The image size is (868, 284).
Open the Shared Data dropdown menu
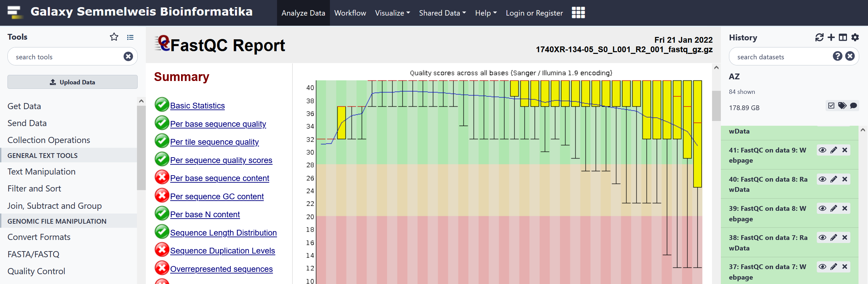point(442,13)
